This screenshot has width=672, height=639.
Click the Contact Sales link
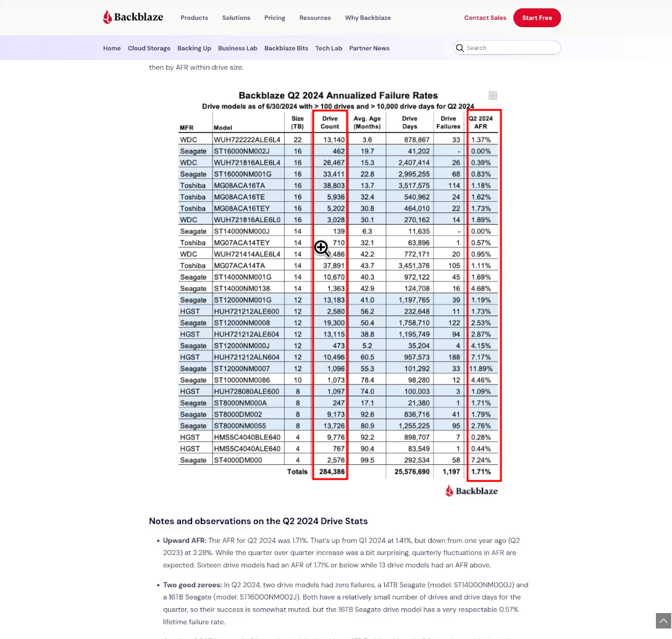pos(485,17)
